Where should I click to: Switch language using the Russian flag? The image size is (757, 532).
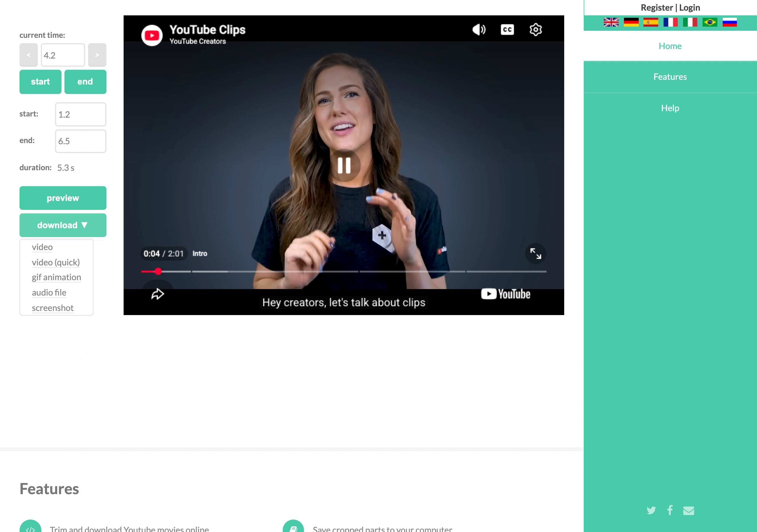point(729,22)
